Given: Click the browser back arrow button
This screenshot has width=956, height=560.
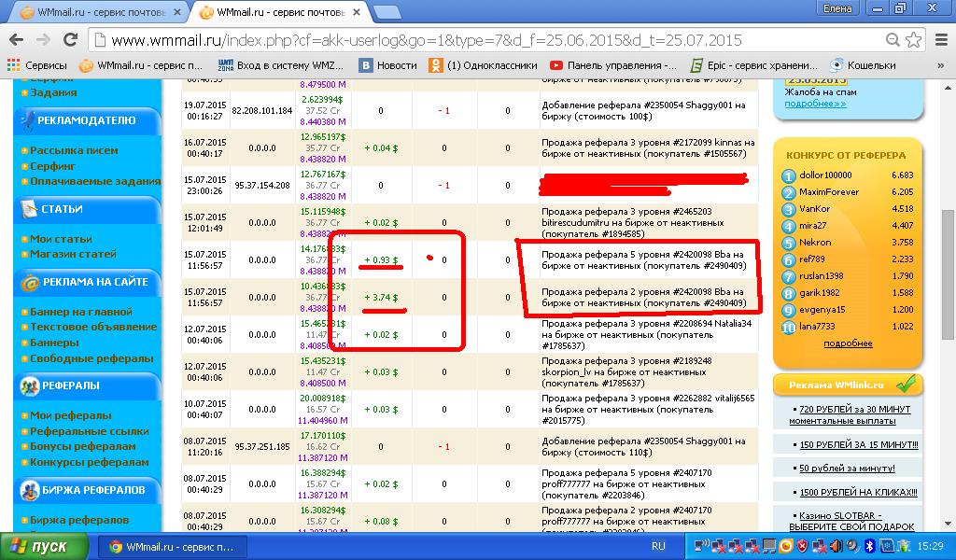Looking at the screenshot, I should pyautogui.click(x=16, y=40).
